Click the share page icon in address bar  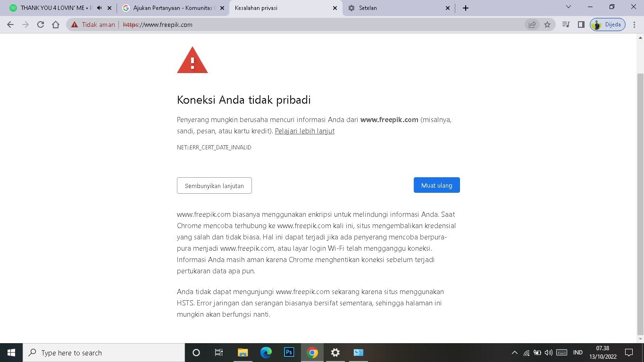click(532, 25)
